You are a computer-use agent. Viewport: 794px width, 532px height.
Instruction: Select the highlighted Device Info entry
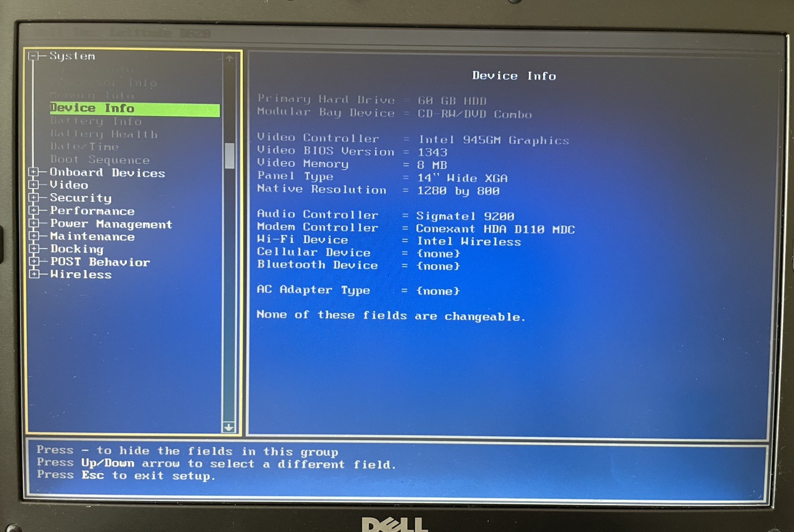[x=134, y=109]
